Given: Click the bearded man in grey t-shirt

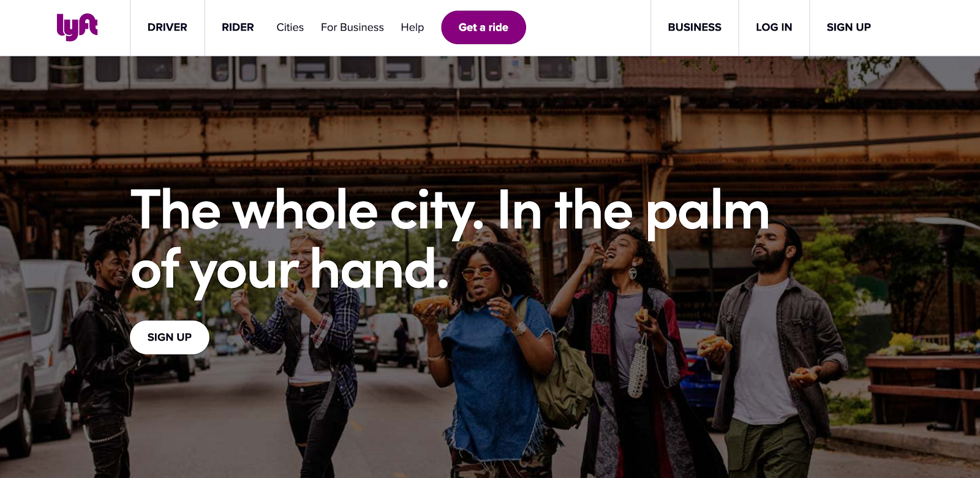Looking at the screenshot, I should [x=773, y=355].
